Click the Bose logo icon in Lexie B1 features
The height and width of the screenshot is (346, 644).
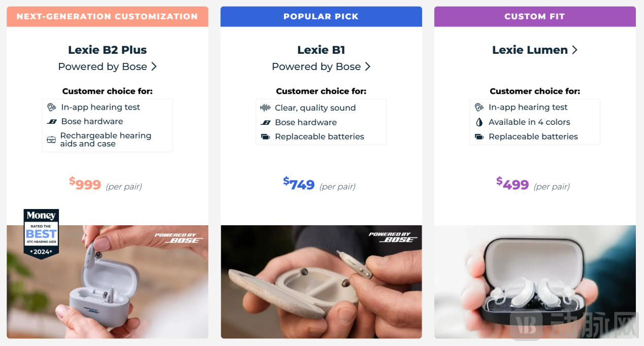pyautogui.click(x=265, y=122)
